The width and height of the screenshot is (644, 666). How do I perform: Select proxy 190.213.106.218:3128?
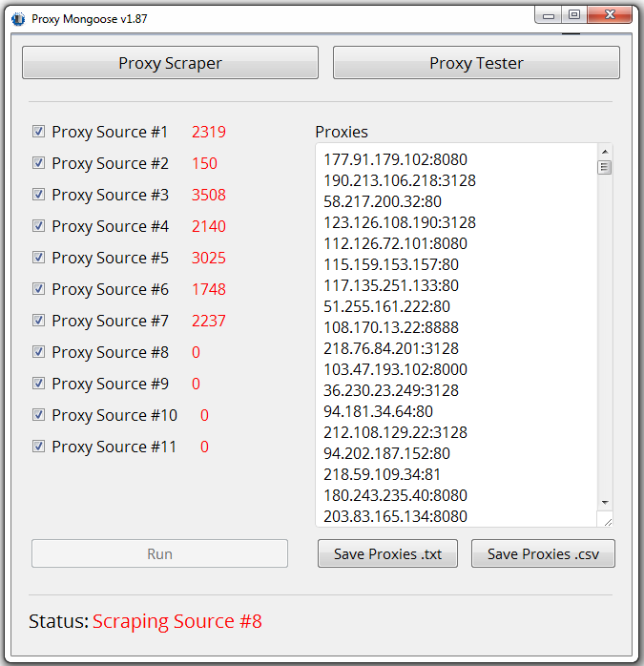(x=400, y=180)
